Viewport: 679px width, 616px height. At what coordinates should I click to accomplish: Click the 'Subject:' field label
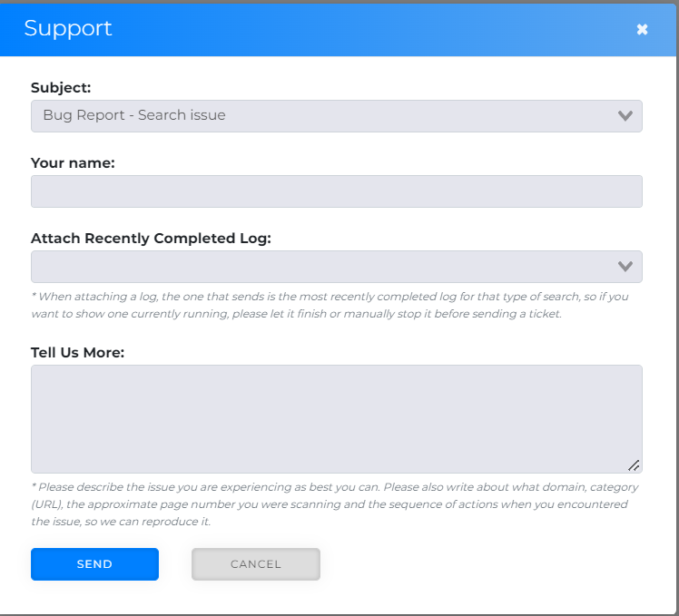[x=61, y=87]
